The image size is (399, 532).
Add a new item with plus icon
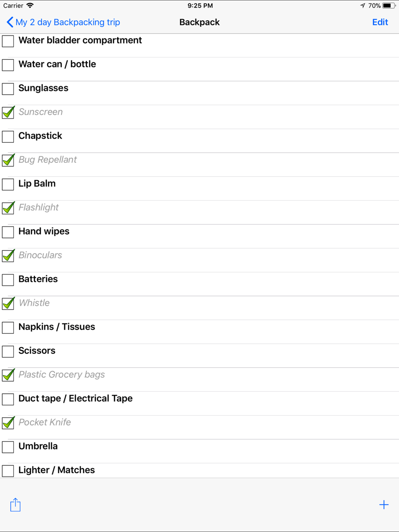(384, 505)
